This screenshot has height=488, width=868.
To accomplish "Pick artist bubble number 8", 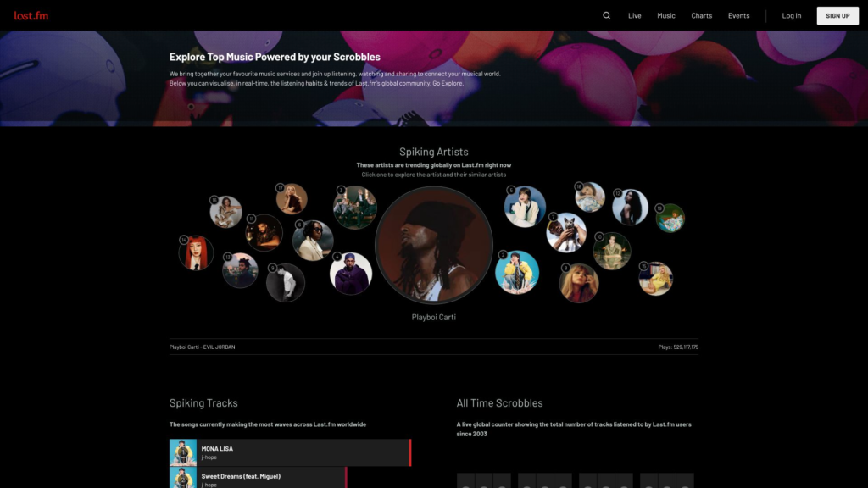I will tap(578, 283).
